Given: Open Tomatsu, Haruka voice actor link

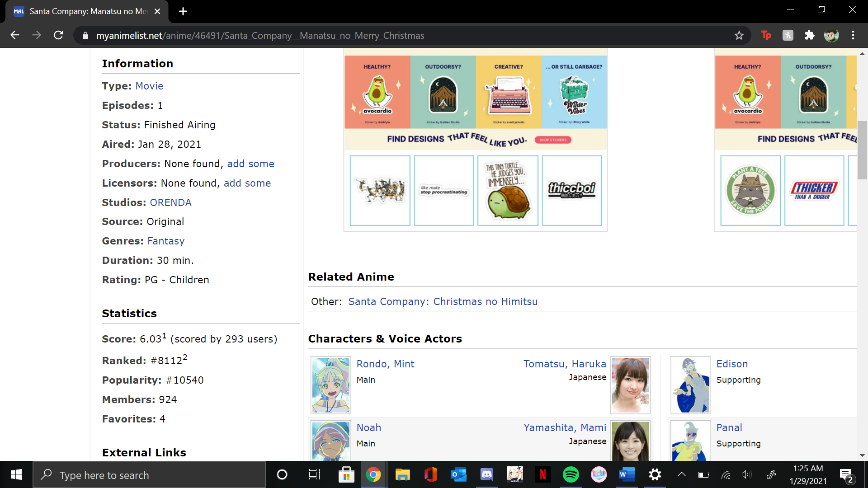Looking at the screenshot, I should click(x=564, y=364).
